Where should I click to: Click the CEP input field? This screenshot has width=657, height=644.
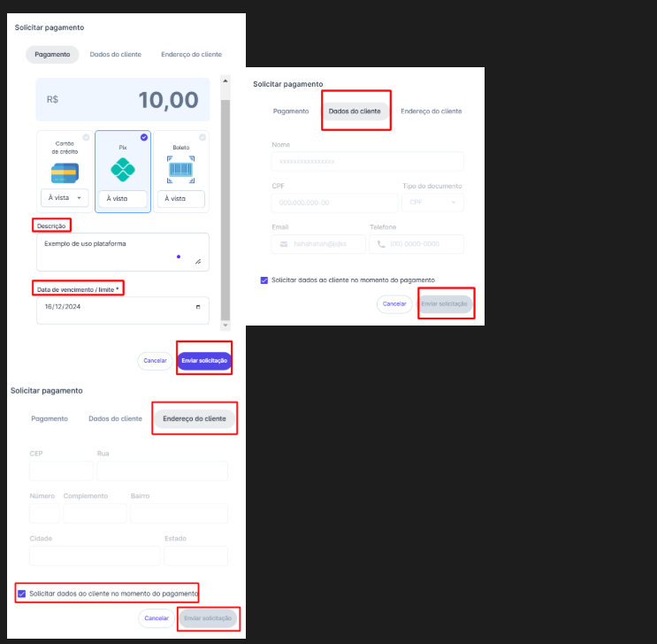click(x=59, y=471)
